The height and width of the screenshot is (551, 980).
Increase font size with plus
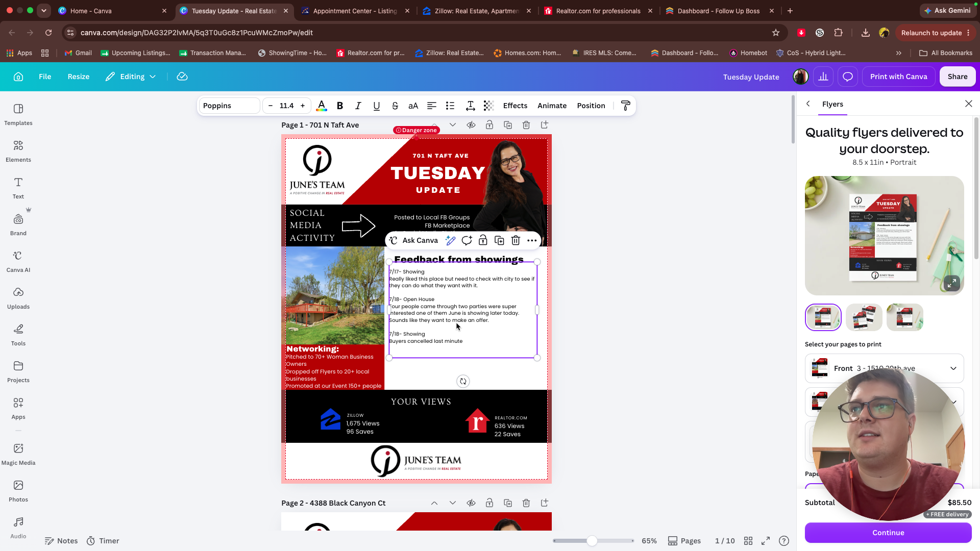click(303, 106)
